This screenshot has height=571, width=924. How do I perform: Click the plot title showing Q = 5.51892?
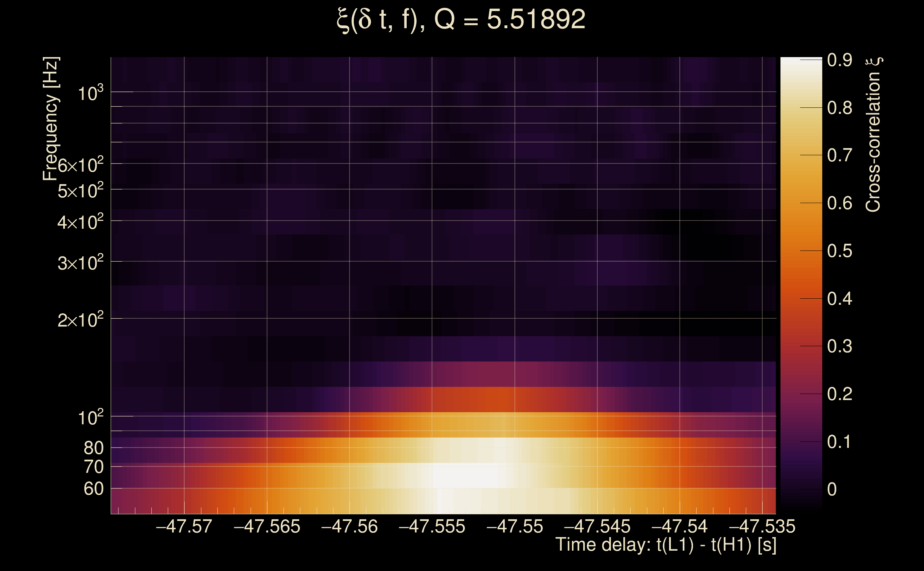click(461, 20)
